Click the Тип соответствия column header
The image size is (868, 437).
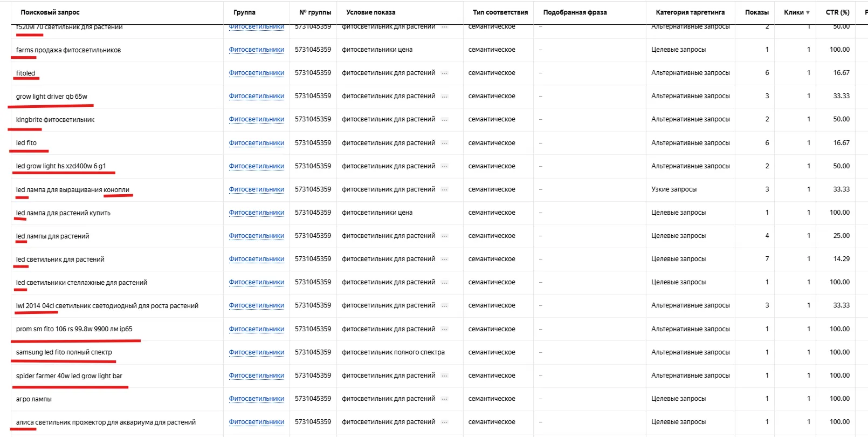tap(500, 12)
